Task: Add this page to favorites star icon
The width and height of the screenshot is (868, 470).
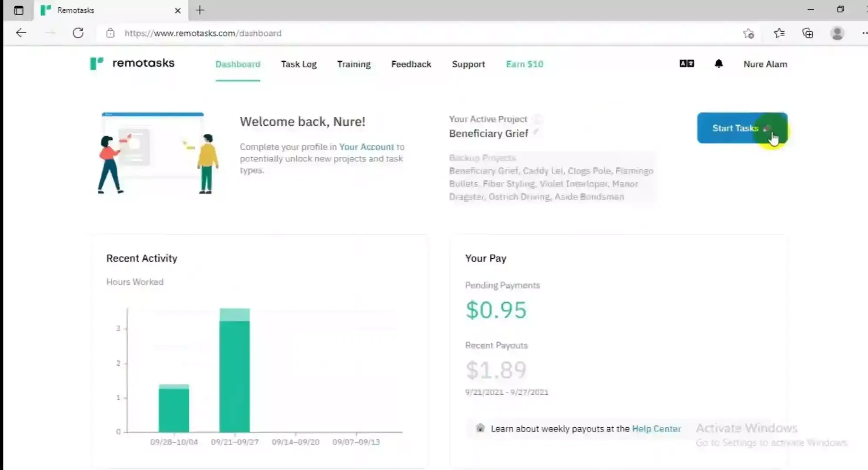Action: pos(748,34)
